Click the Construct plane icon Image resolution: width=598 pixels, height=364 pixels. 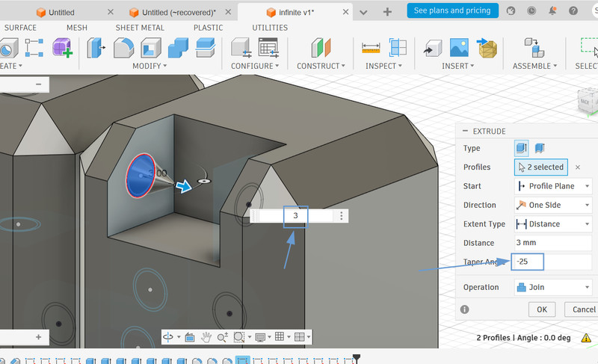pyautogui.click(x=320, y=48)
